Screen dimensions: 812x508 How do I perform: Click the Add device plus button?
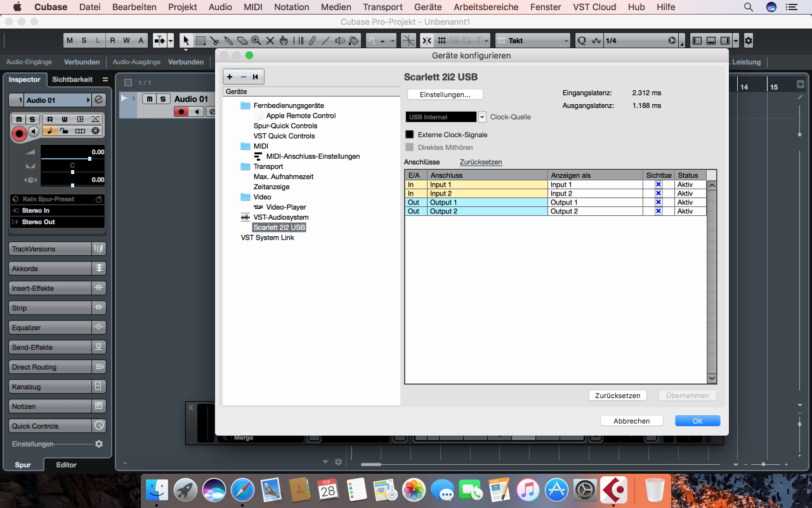230,77
